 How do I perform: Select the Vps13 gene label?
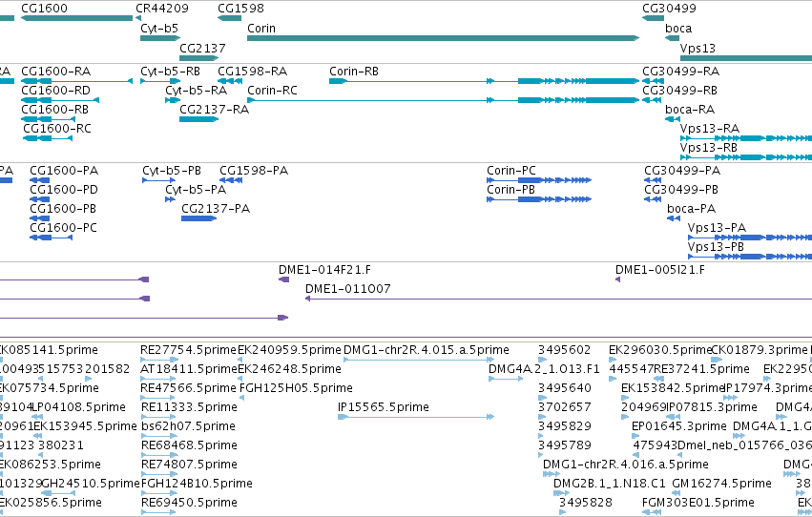697,48
